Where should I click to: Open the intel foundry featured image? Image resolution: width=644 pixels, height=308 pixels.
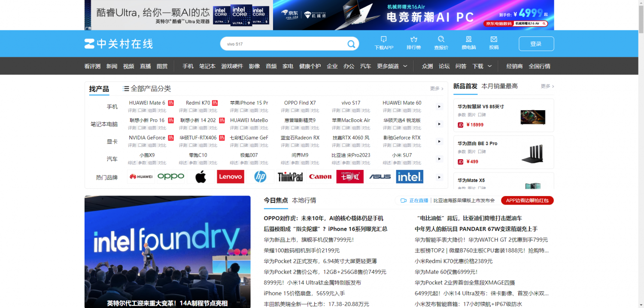[167, 252]
